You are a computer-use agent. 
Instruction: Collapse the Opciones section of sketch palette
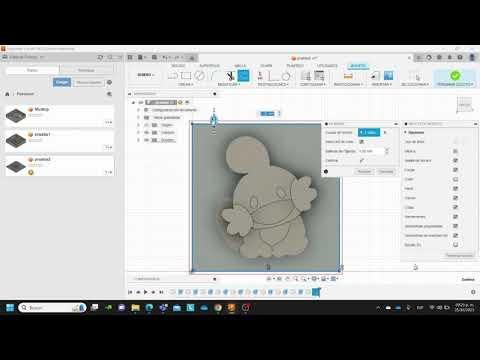pyautogui.click(x=406, y=132)
